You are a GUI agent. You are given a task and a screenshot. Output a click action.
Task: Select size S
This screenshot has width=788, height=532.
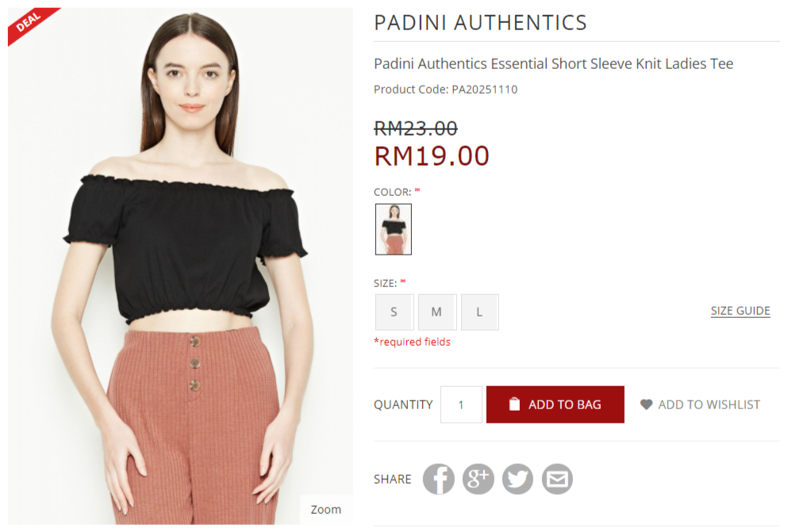point(394,312)
